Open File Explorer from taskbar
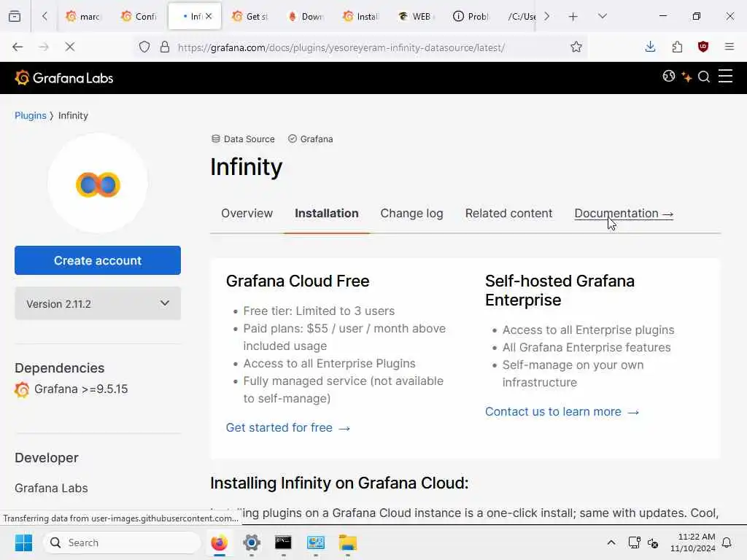 [348, 542]
